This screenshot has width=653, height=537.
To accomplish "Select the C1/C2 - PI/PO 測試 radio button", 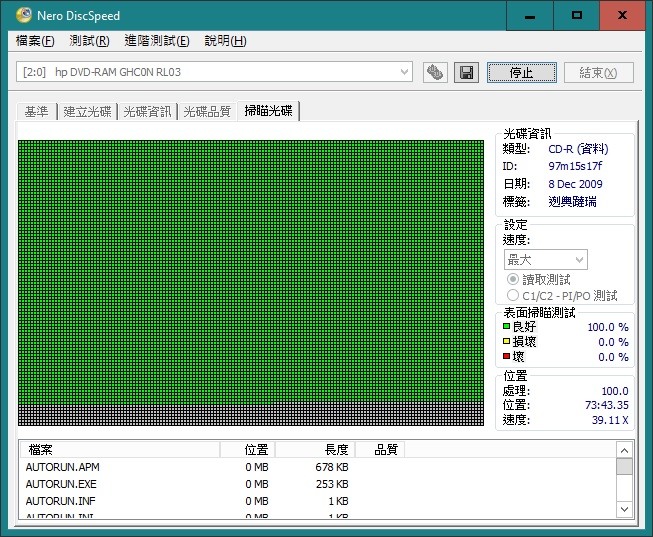I will coord(513,295).
